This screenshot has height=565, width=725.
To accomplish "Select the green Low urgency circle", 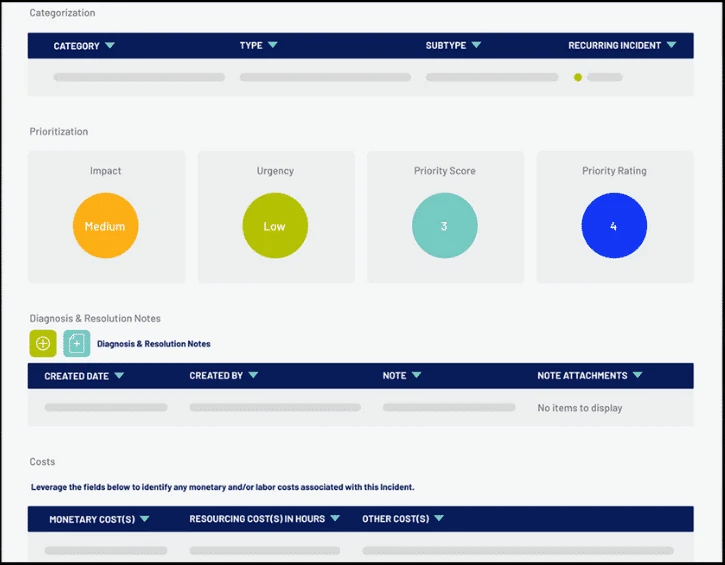I will point(275,226).
